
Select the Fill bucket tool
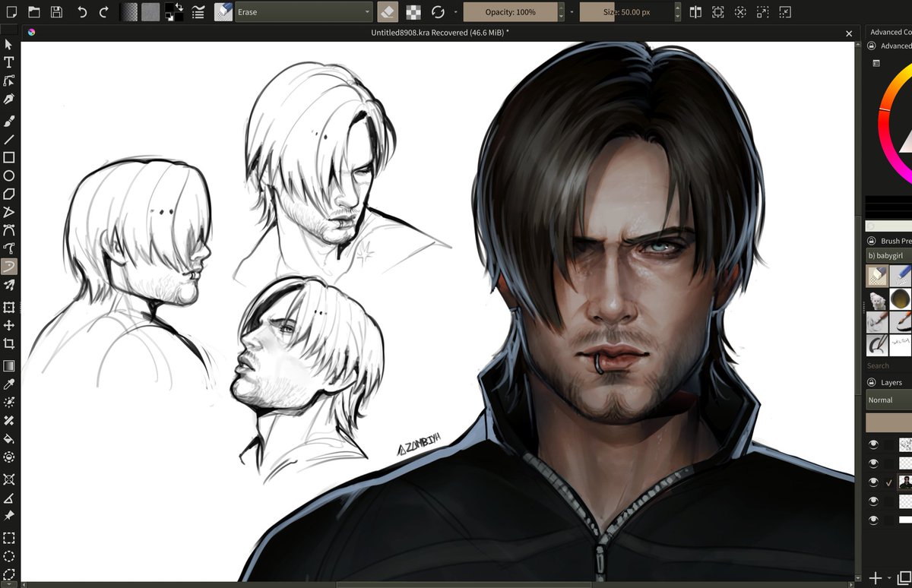tap(9, 439)
